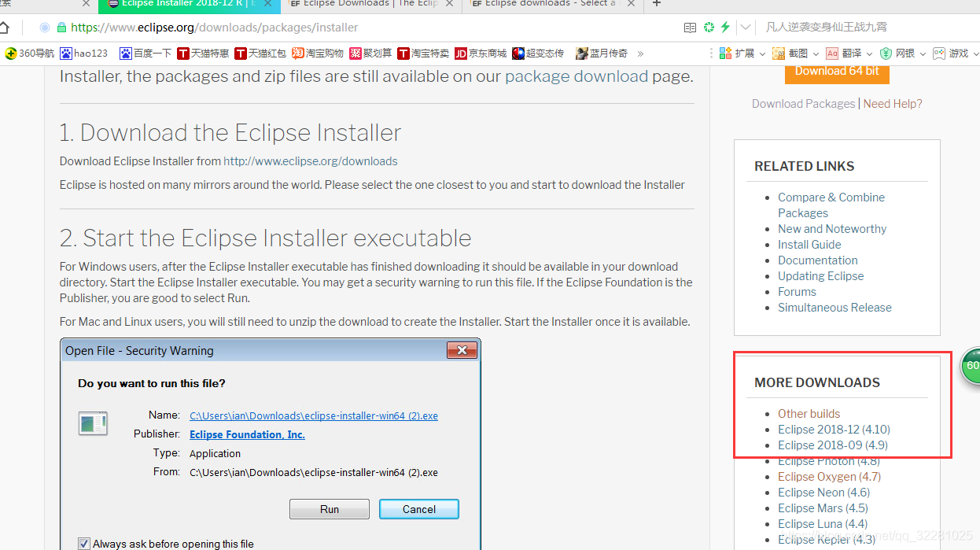Open the 百度一下 bookmark
980x550 pixels.
click(146, 54)
